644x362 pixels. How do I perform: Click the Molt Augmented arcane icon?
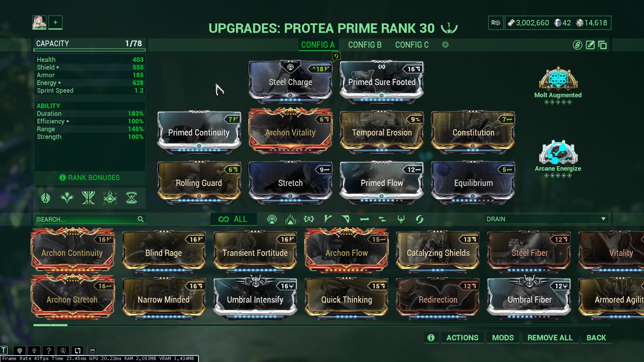(558, 78)
